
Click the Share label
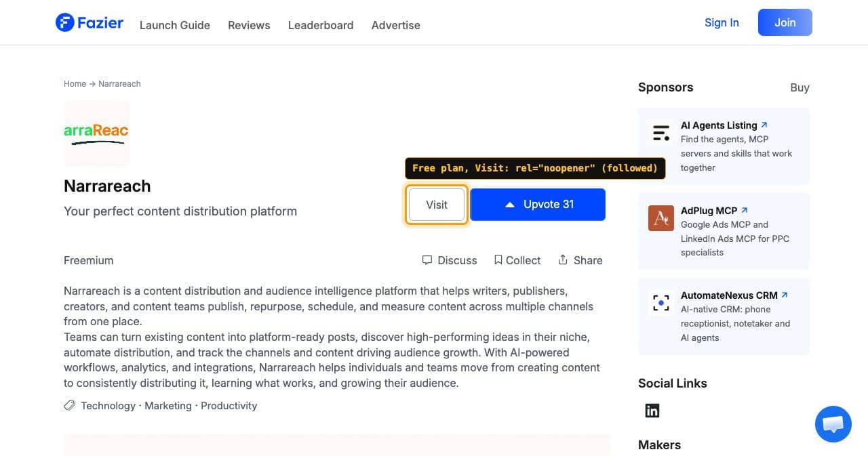pos(588,260)
